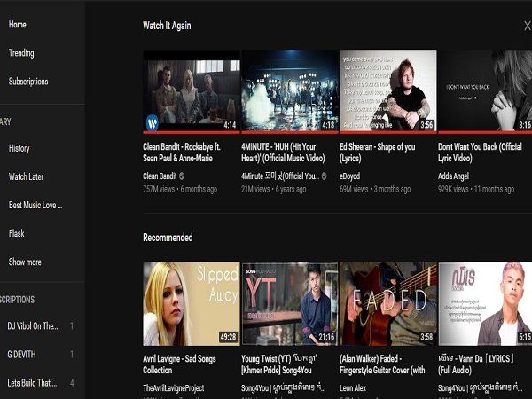Open the DJ Vibol On The subscription
The width and height of the screenshot is (532, 399).
point(33,326)
